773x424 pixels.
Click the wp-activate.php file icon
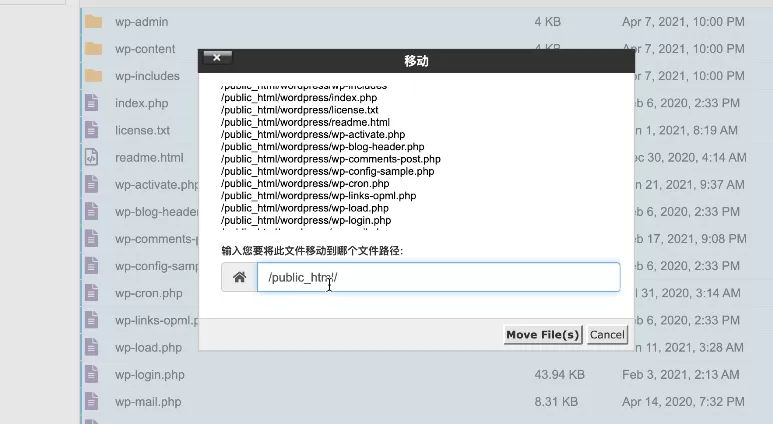coord(92,184)
